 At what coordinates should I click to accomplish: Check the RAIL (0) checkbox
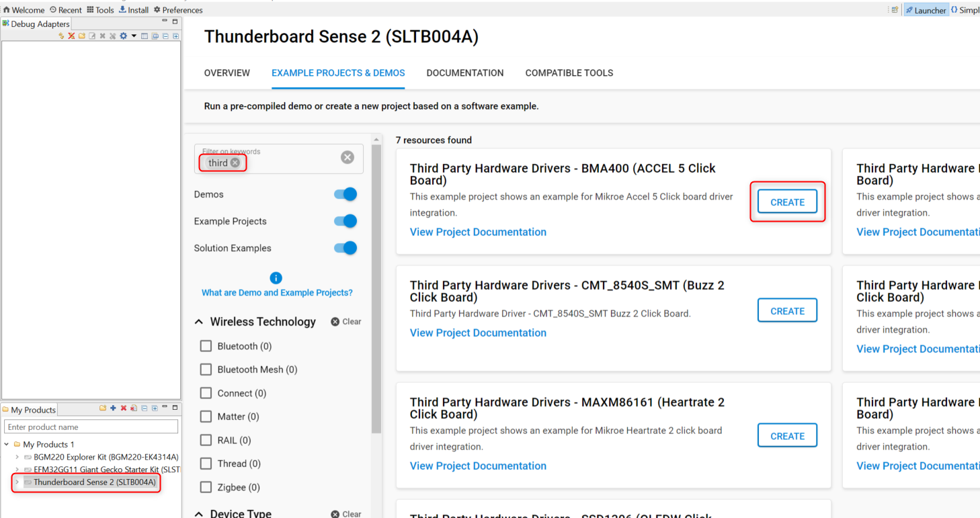[x=206, y=440]
